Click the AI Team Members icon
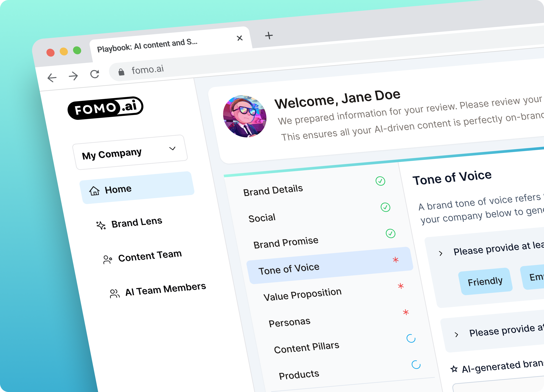Screen dimensions: 544x392 click(114, 293)
